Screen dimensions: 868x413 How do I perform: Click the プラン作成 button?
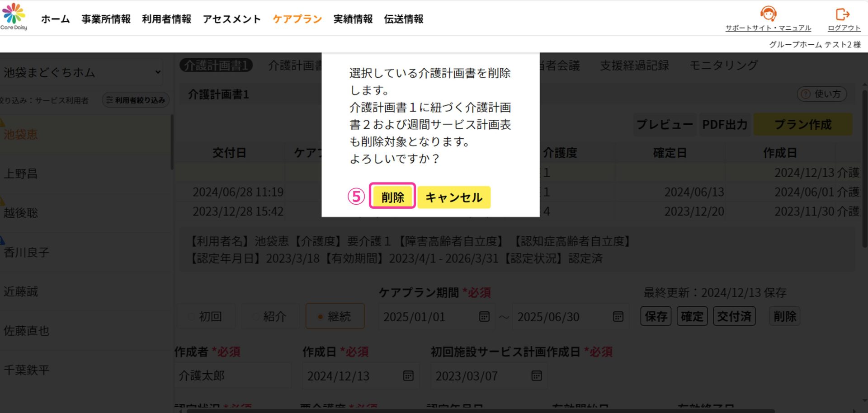click(x=802, y=125)
